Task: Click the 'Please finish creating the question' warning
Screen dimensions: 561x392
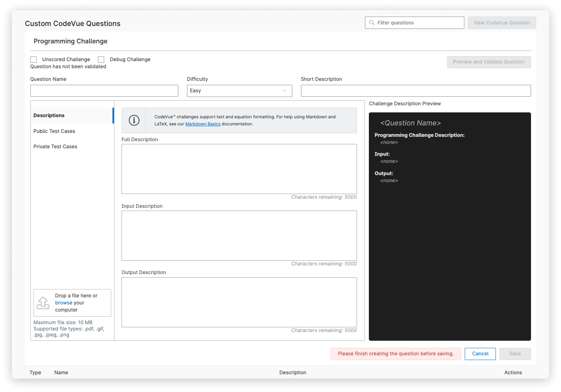Action: (x=396, y=354)
